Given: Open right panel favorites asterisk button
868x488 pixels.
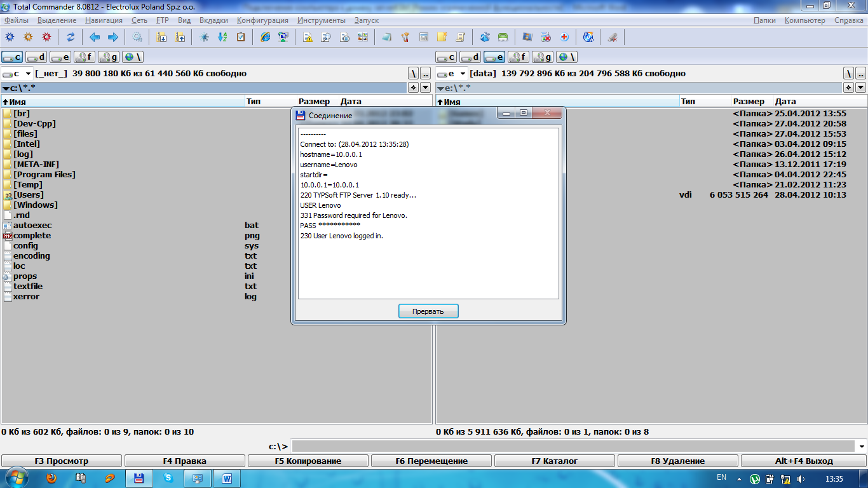Looking at the screenshot, I should pyautogui.click(x=849, y=88).
